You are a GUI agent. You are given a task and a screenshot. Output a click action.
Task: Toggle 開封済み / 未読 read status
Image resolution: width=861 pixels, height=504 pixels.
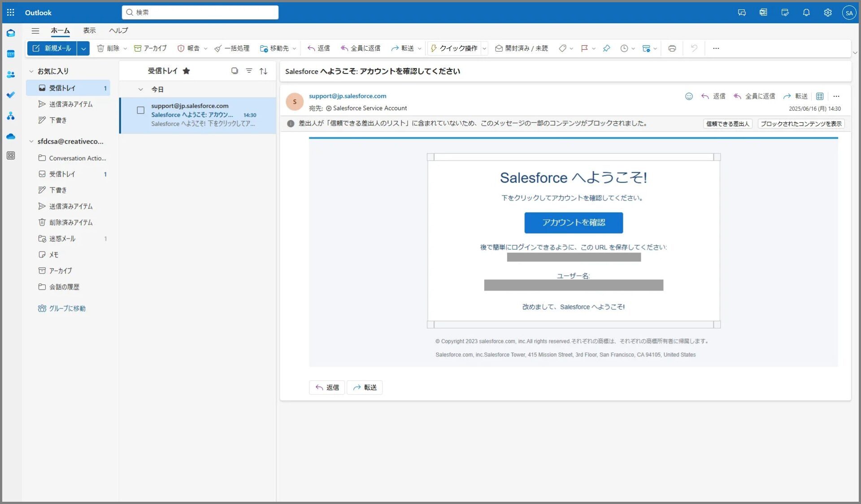pyautogui.click(x=522, y=48)
